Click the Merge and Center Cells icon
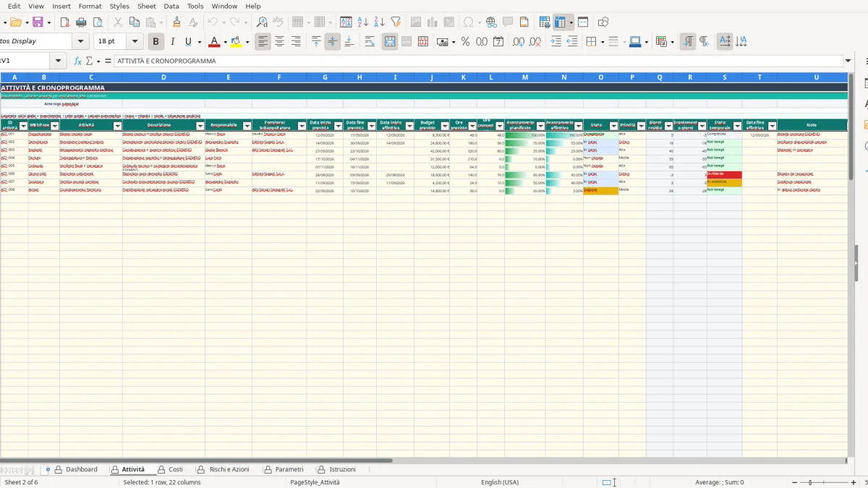The height and width of the screenshot is (488, 868). coord(390,42)
